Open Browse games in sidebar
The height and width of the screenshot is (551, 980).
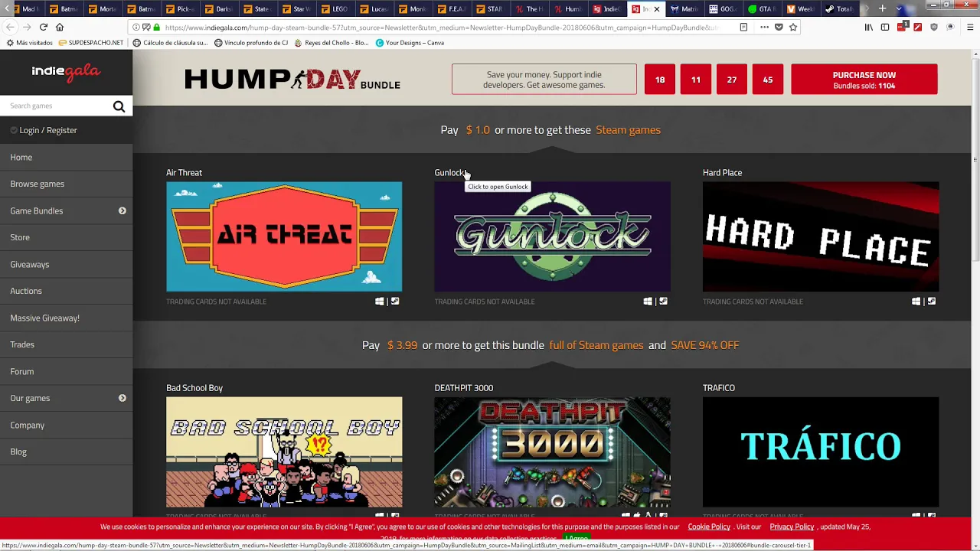point(37,184)
